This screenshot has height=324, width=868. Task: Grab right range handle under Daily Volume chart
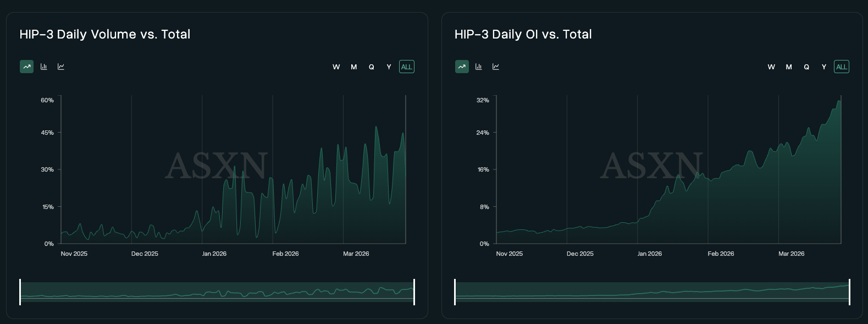click(414, 292)
